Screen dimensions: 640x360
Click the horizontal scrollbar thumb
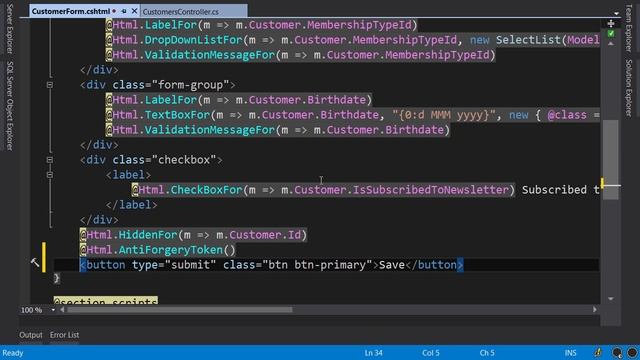[180, 310]
